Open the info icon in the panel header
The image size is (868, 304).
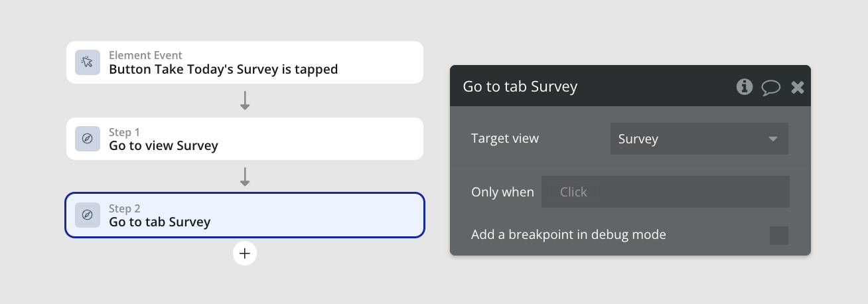pyautogui.click(x=745, y=86)
